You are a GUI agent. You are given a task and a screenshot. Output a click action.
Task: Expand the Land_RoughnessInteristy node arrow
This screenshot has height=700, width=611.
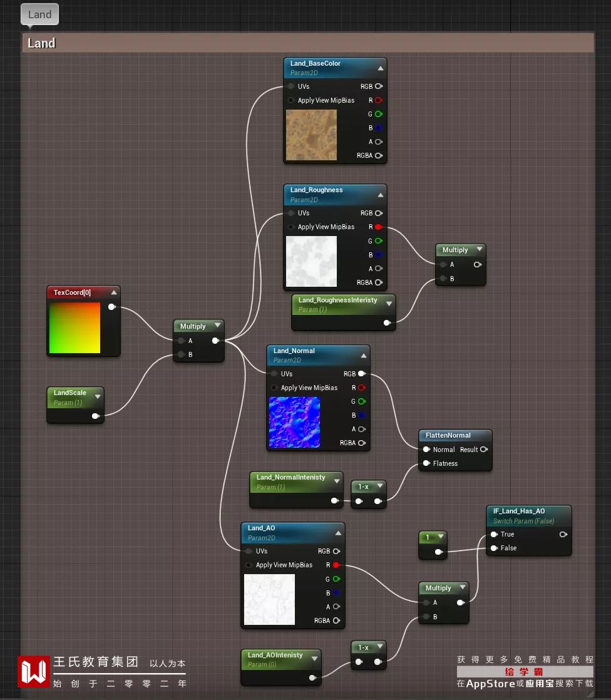(389, 304)
